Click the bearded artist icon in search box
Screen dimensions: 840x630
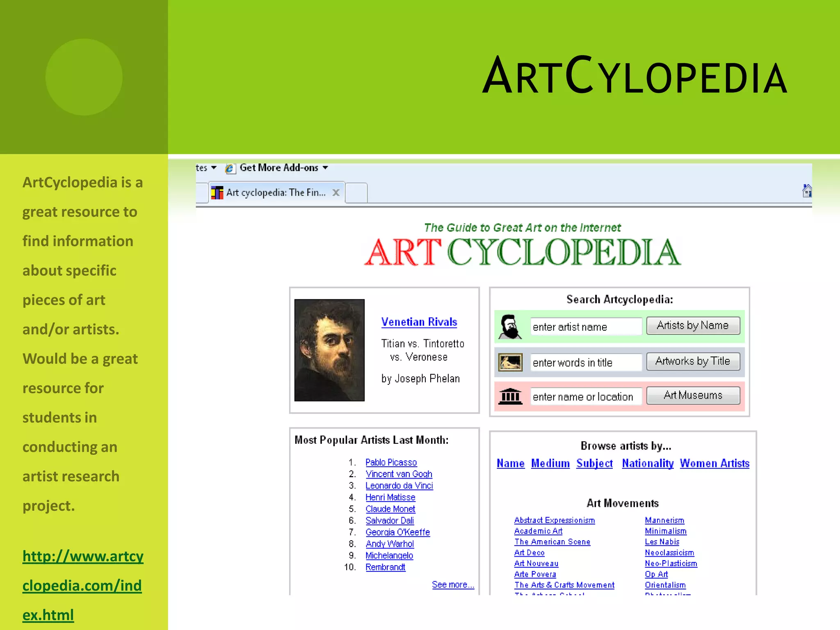(510, 326)
